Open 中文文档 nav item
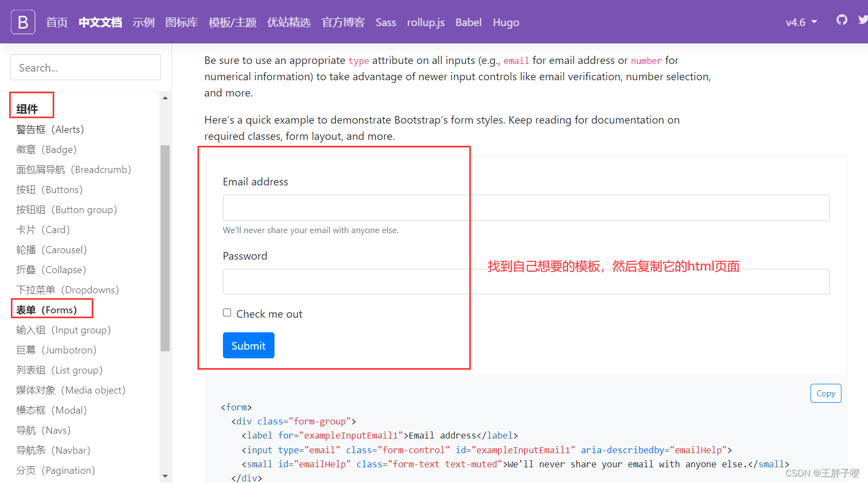The height and width of the screenshot is (483, 868). click(x=100, y=22)
